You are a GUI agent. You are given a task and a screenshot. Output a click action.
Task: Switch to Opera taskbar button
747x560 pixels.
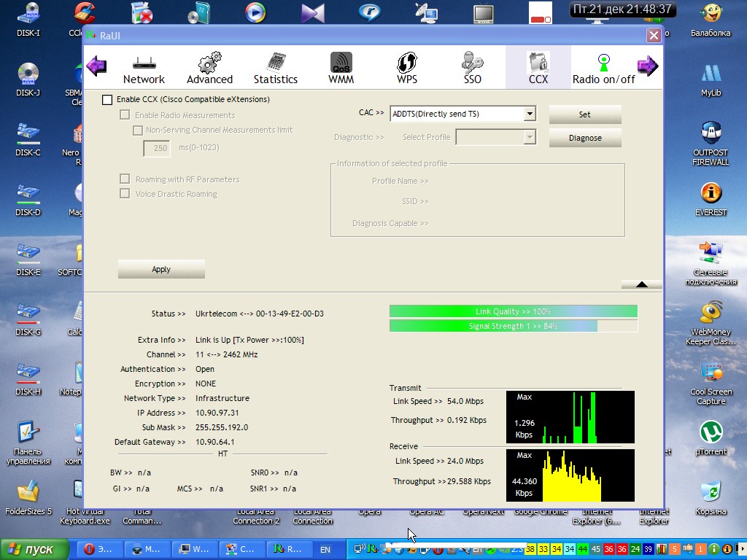[99, 549]
